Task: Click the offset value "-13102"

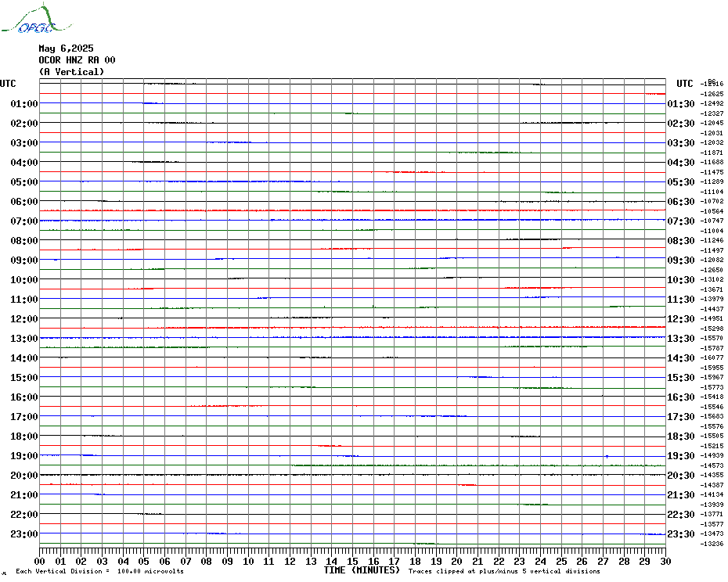Action: pos(712,279)
